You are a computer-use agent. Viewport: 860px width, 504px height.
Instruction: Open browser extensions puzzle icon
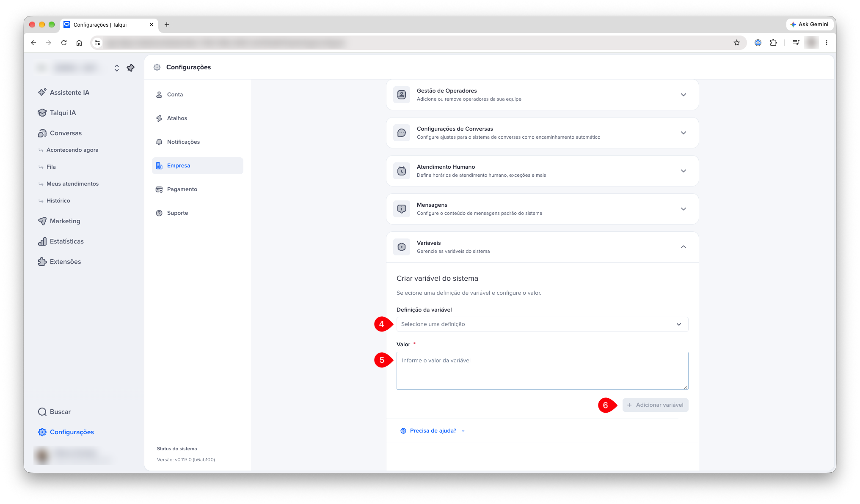(773, 43)
